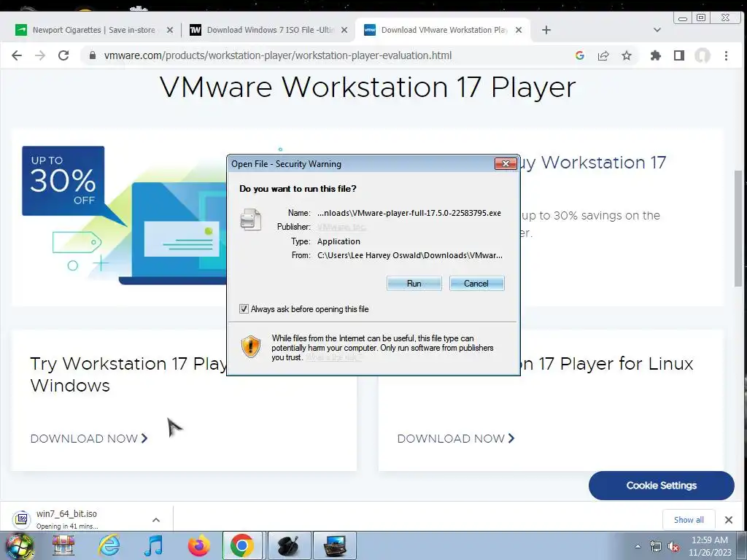Click the padlock site info icon
Image resolution: width=747 pixels, height=560 pixels.
point(93,55)
